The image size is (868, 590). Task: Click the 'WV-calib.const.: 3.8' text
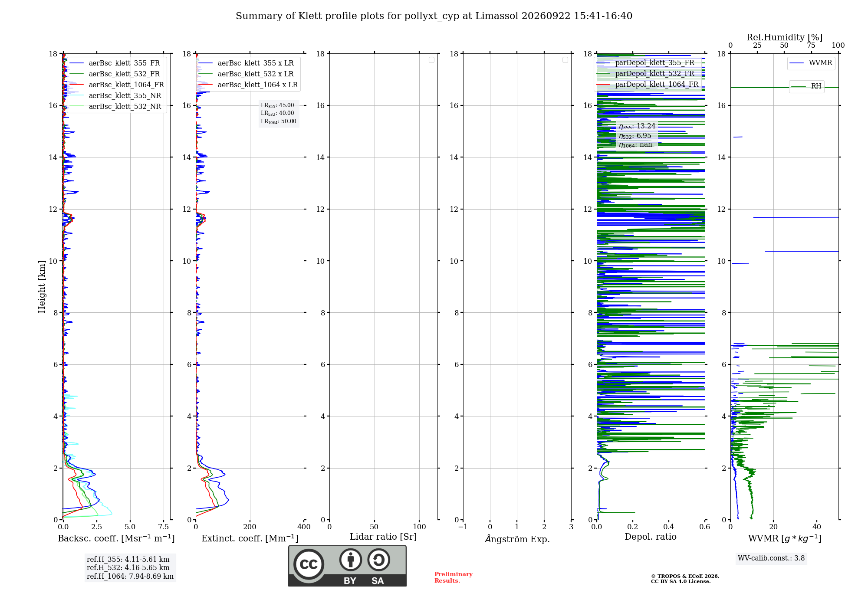[x=771, y=558]
